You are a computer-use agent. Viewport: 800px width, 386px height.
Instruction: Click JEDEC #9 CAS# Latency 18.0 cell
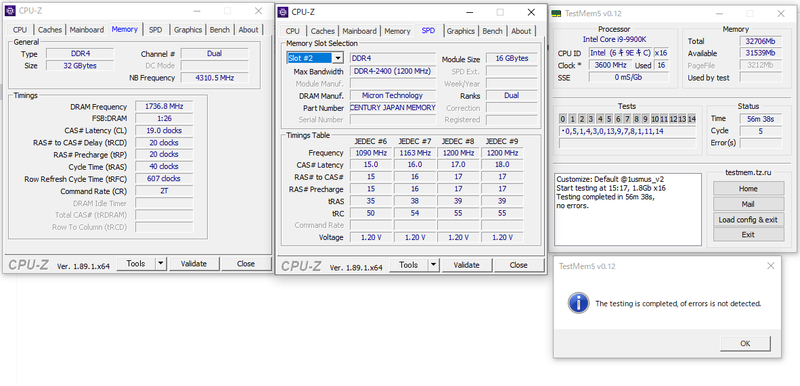point(502,165)
